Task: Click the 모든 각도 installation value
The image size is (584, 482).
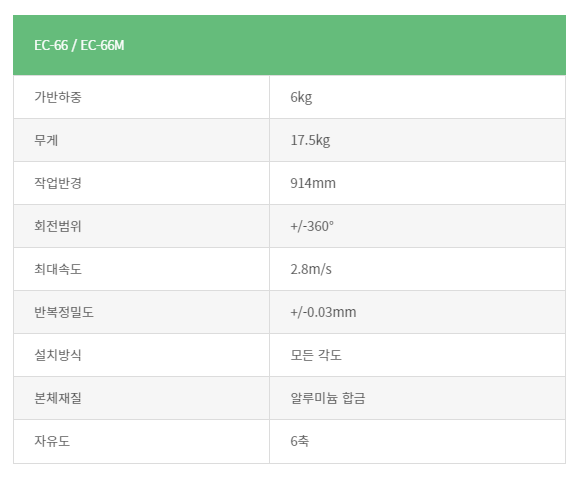Action: pyautogui.click(x=315, y=355)
